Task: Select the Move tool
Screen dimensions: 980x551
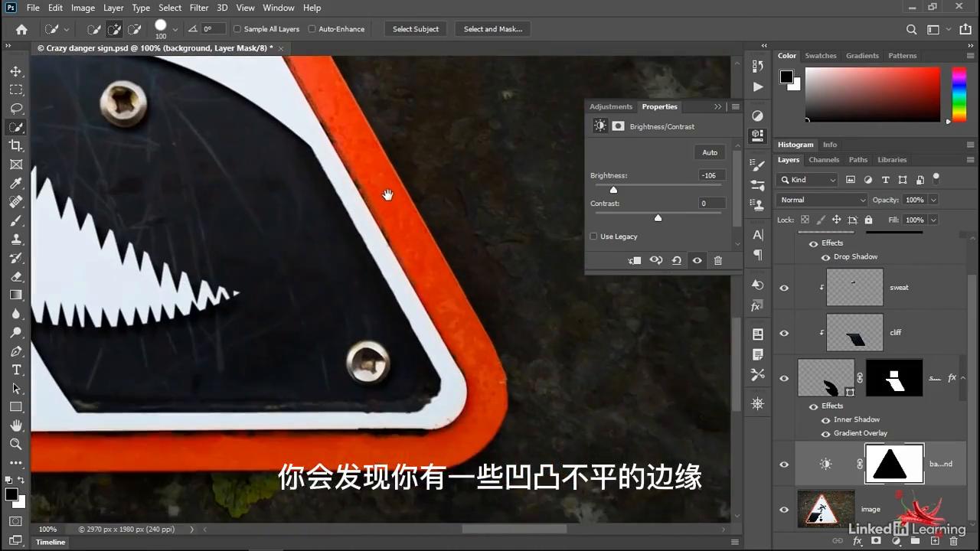Action: 16,70
